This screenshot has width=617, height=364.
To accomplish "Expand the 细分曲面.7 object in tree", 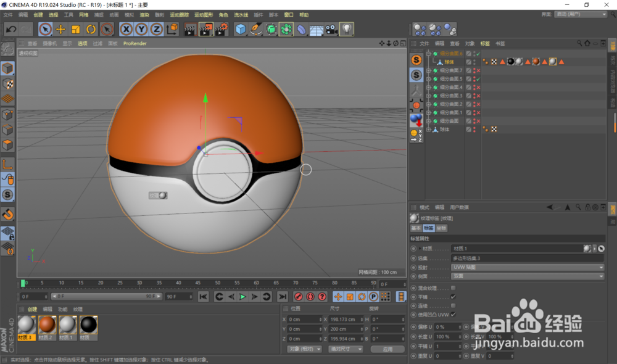I will tap(428, 70).
